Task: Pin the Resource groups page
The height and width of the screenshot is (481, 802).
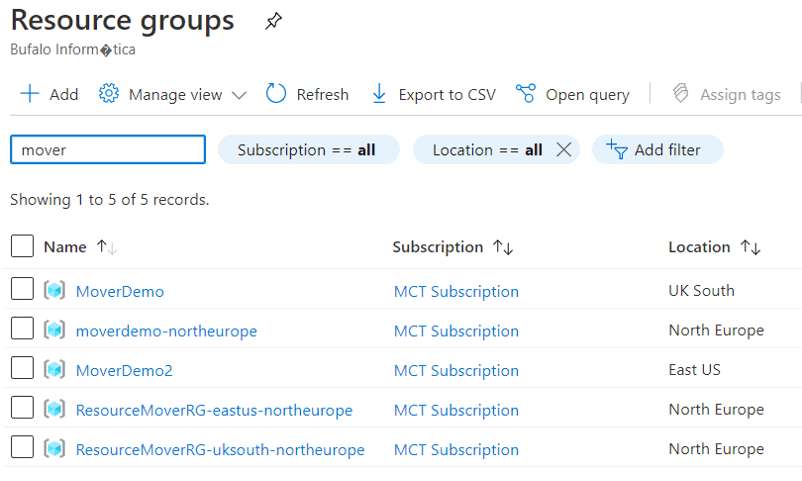Action: pos(273,21)
